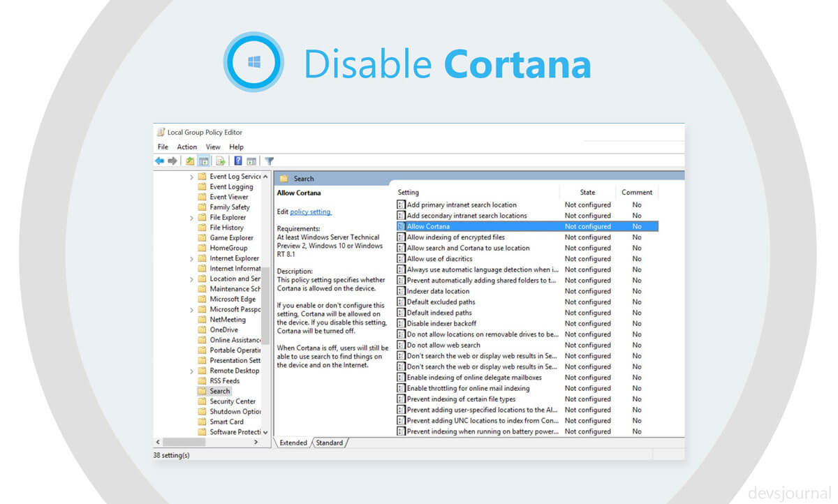Click the folder icon beside OneDrive
Screen dimensions: 838x504
click(202, 329)
